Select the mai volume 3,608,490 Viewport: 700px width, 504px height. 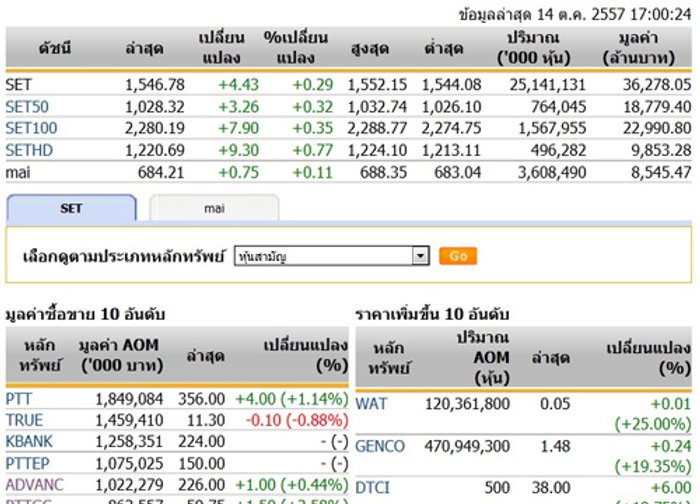click(552, 172)
